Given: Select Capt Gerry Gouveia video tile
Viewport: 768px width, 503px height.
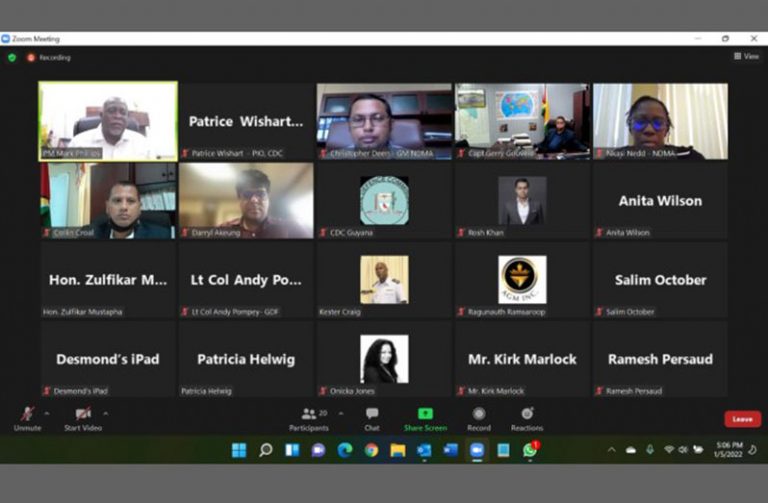Looking at the screenshot, I should click(522, 121).
